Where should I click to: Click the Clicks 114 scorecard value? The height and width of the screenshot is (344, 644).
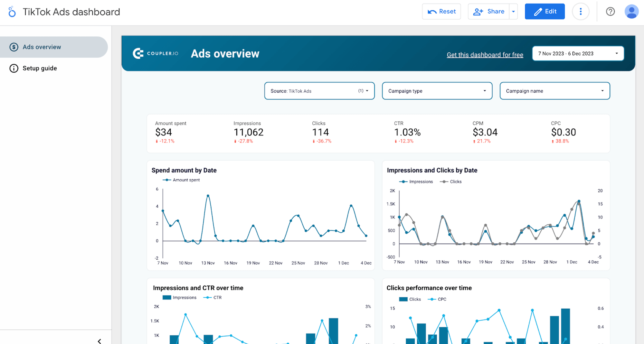320,132
